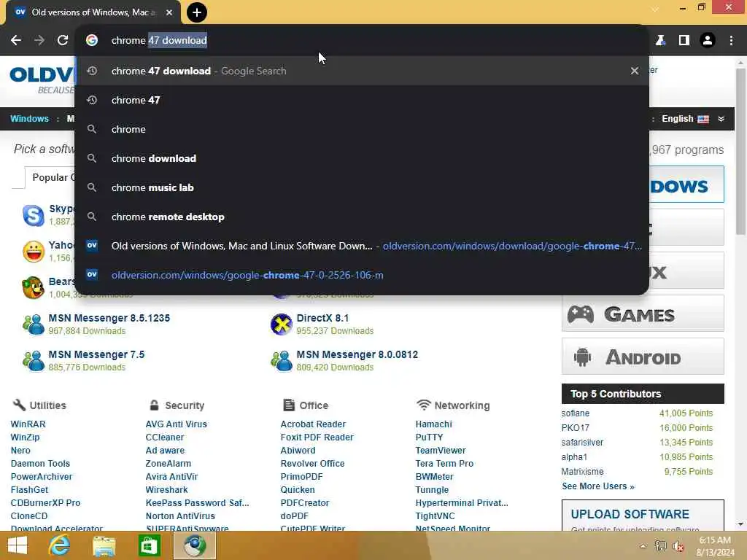View contributor PKO17 profile
The width and height of the screenshot is (747, 560).
click(576, 427)
